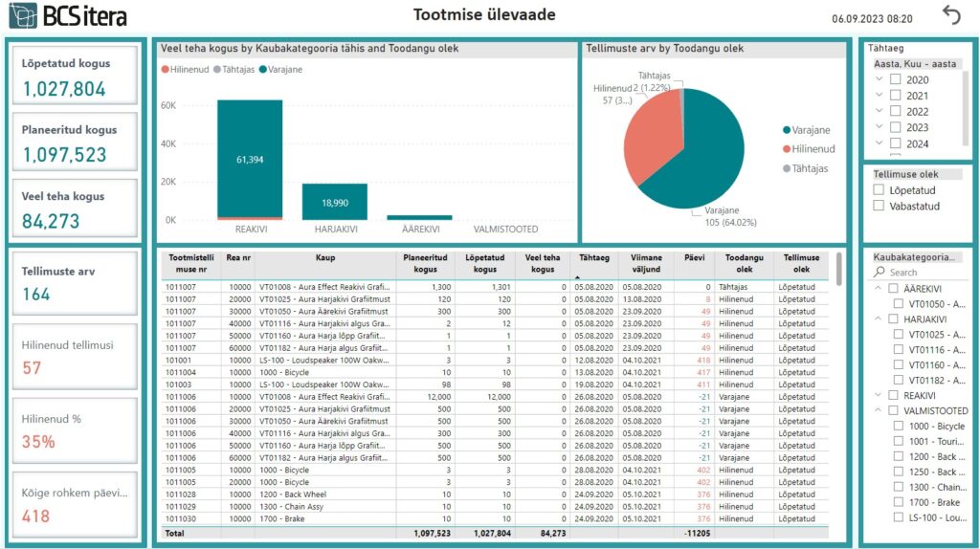Tick the 2022 year checkbox
This screenshot has width=980, height=549.
(896, 111)
